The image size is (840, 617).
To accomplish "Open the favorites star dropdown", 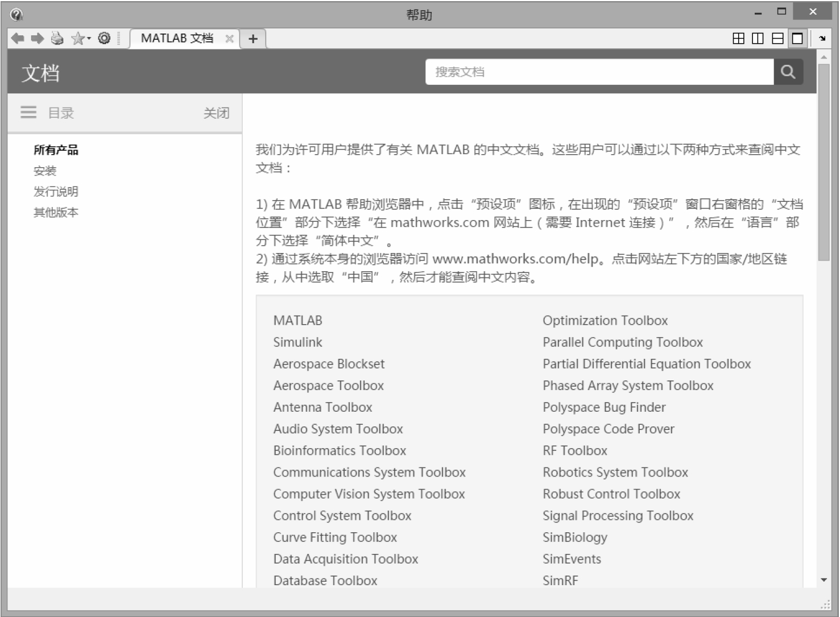I will click(80, 39).
